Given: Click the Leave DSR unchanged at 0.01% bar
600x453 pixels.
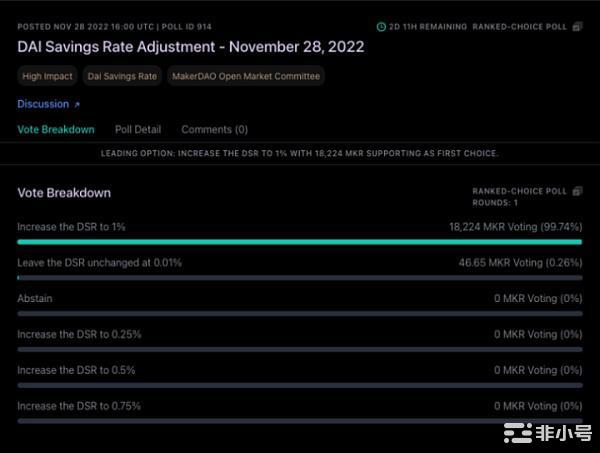Looking at the screenshot, I should [x=299, y=277].
